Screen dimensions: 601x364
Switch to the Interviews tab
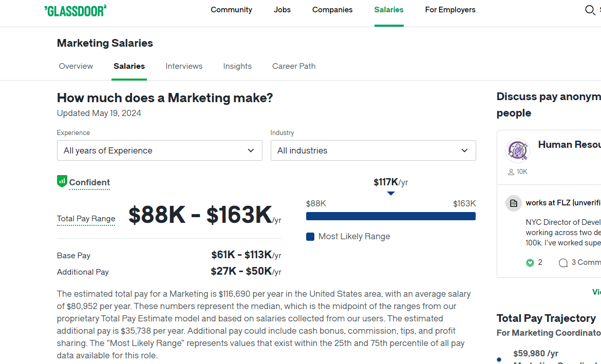click(184, 66)
